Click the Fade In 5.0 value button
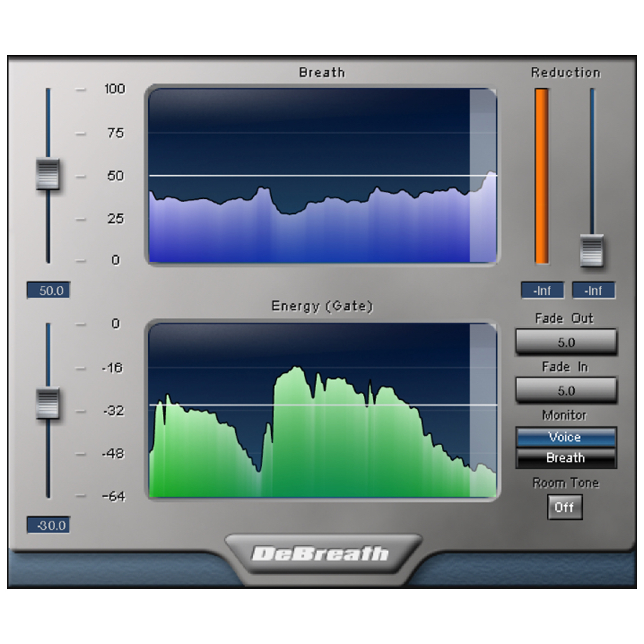This screenshot has width=644, height=644. (566, 391)
